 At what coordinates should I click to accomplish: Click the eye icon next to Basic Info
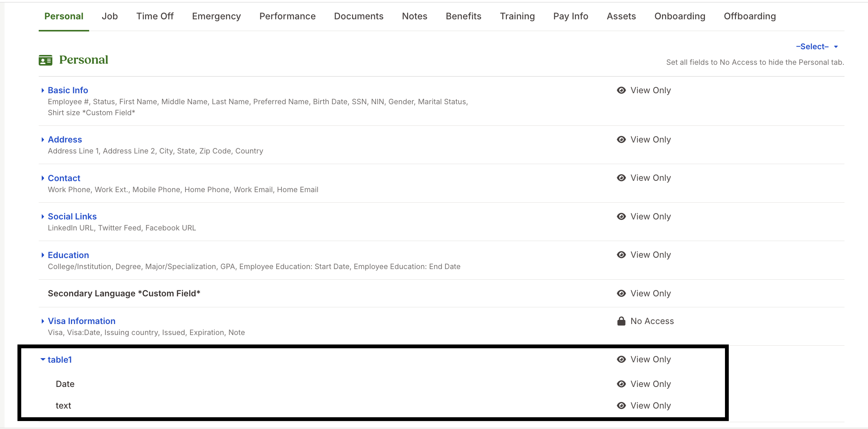[621, 90]
